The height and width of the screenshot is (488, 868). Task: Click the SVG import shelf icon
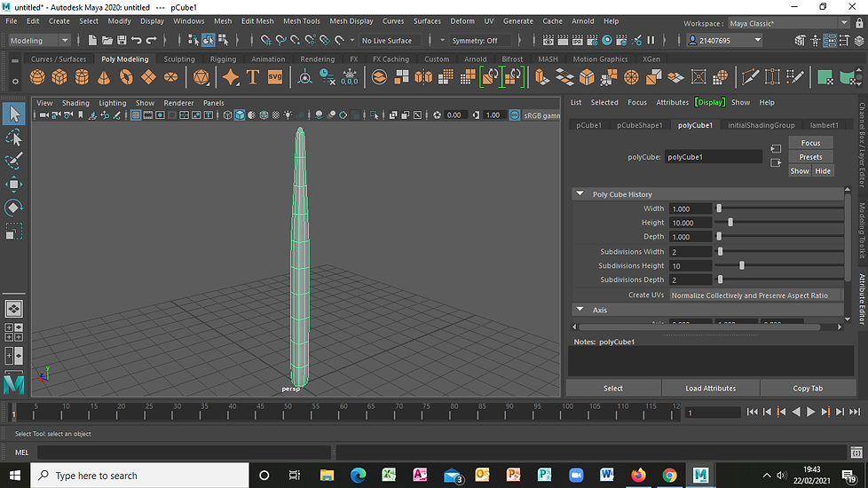(x=275, y=77)
